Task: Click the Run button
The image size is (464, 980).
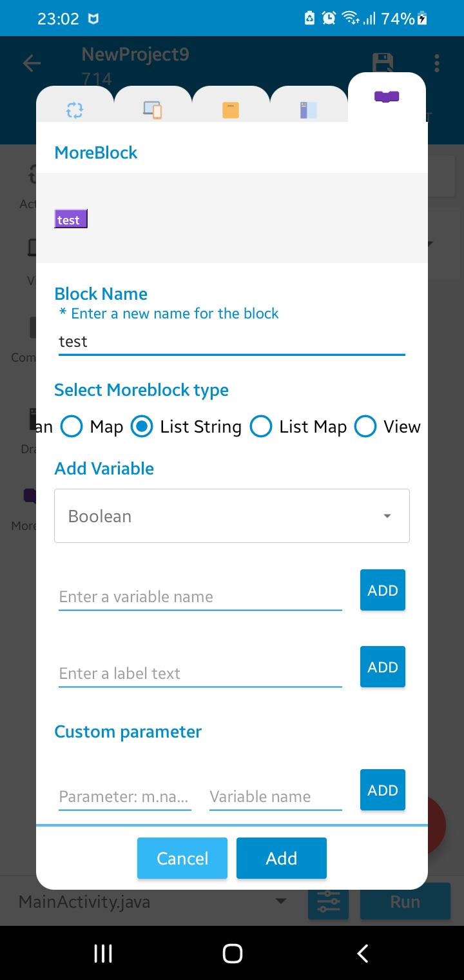Action: point(405,901)
